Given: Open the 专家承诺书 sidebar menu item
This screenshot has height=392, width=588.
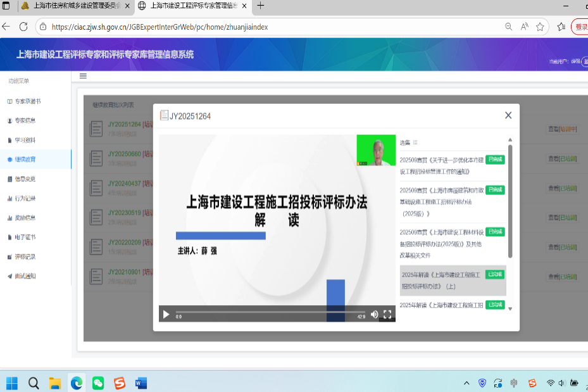Looking at the screenshot, I should pos(28,101).
